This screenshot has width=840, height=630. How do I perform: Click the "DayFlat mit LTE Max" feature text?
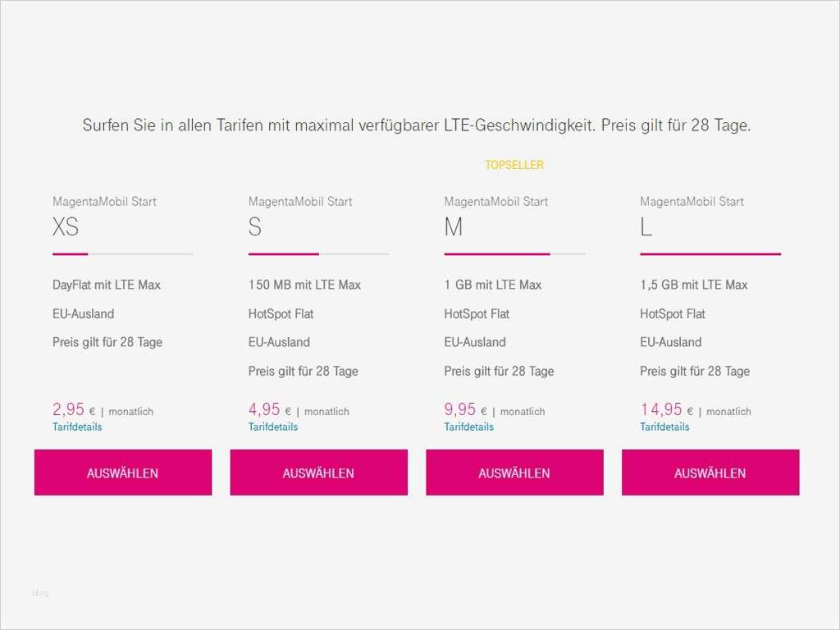tap(107, 285)
